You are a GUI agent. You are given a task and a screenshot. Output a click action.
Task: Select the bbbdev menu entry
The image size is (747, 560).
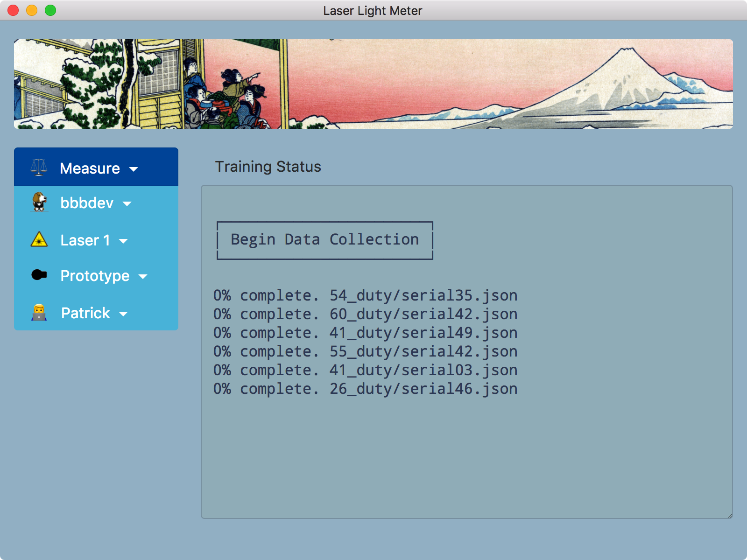96,203
